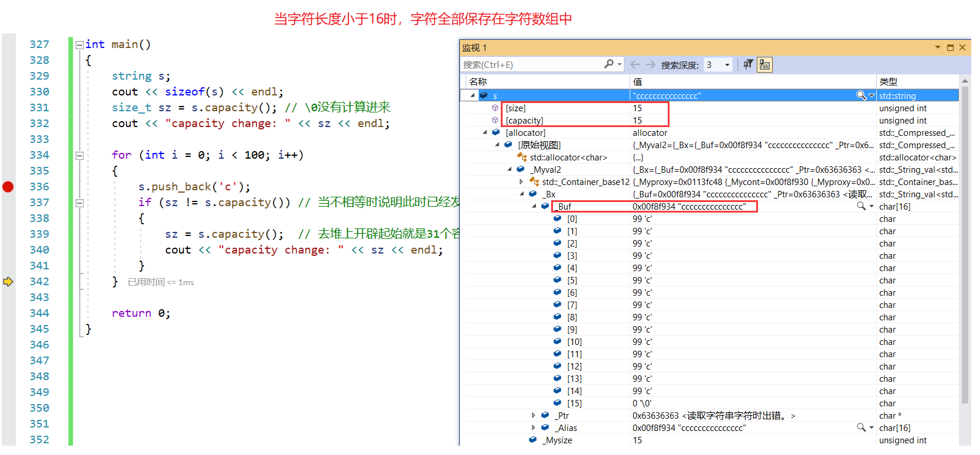Viewport: 980px width, 455px height.
Task: Collapse the _Myval2 node
Action: pyautogui.click(x=510, y=170)
